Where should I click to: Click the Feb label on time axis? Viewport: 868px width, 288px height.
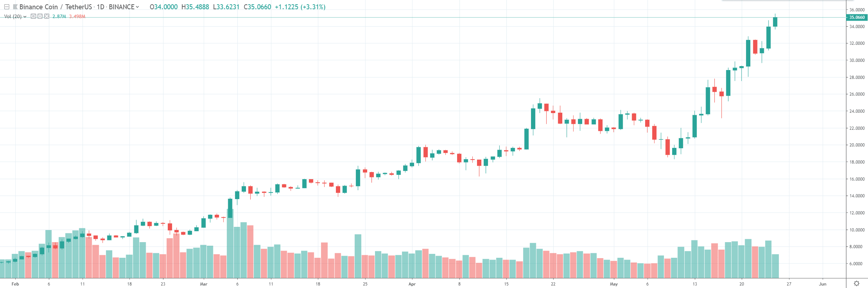click(15, 284)
